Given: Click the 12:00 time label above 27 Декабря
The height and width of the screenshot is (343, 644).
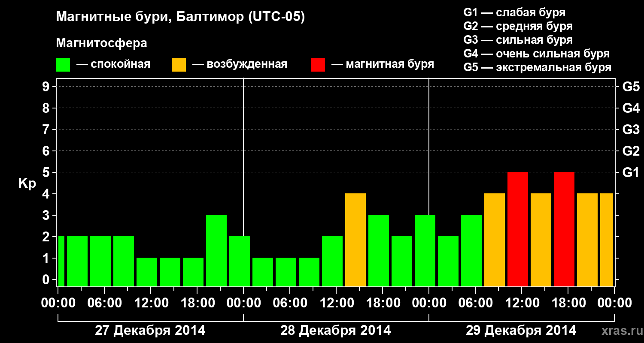Looking at the screenshot, I should tap(151, 303).
